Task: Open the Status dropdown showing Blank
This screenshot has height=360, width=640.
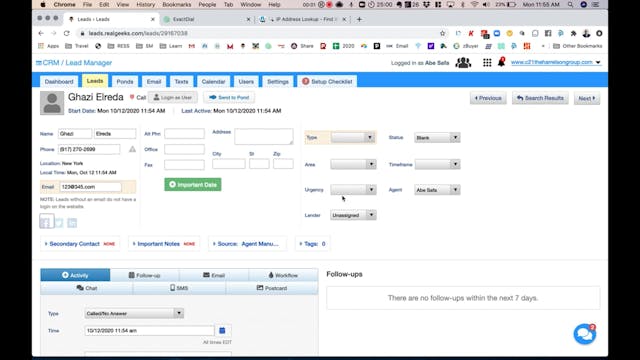Action: [x=437, y=138]
